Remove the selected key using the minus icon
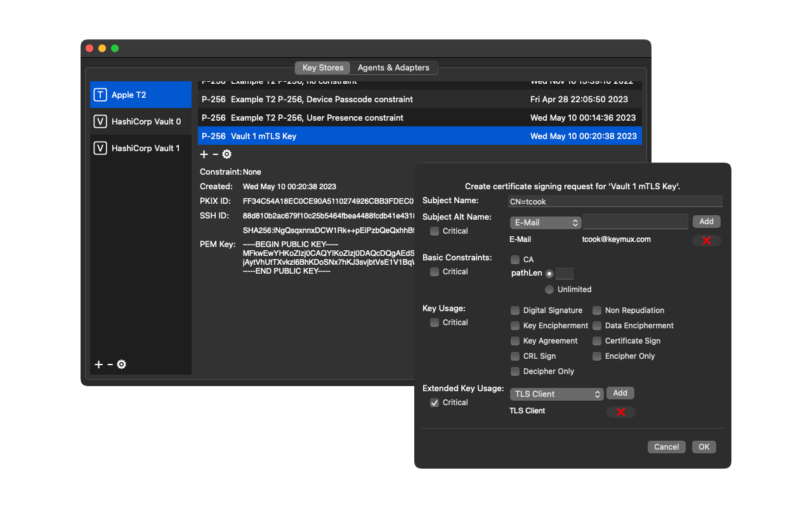The width and height of the screenshot is (812, 508). pyautogui.click(x=215, y=154)
